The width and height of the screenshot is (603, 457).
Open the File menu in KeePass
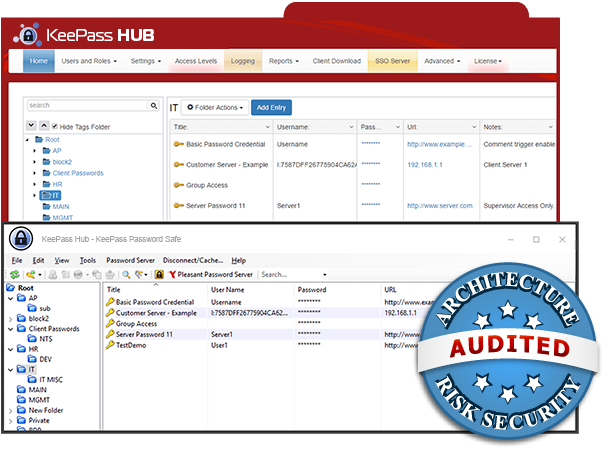[17, 260]
